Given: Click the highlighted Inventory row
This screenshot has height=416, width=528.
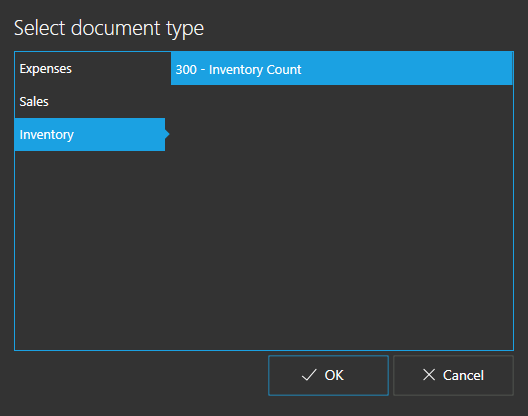Looking at the screenshot, I should (x=90, y=134).
